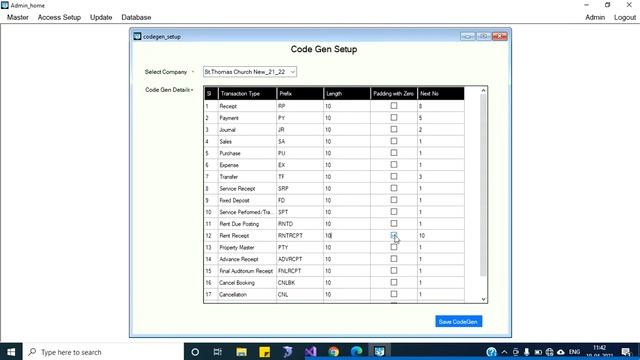Click the ENG language indicator
This screenshot has width=640, height=360.
pyautogui.click(x=574, y=352)
